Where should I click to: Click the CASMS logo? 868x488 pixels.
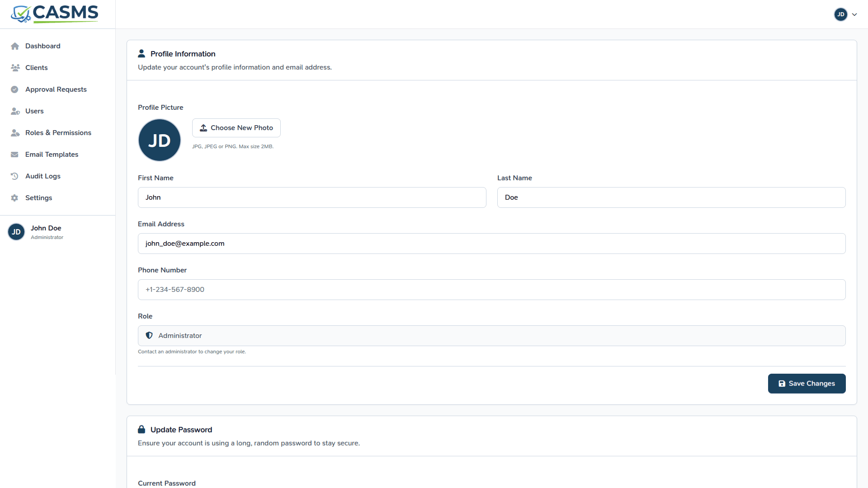click(x=55, y=14)
